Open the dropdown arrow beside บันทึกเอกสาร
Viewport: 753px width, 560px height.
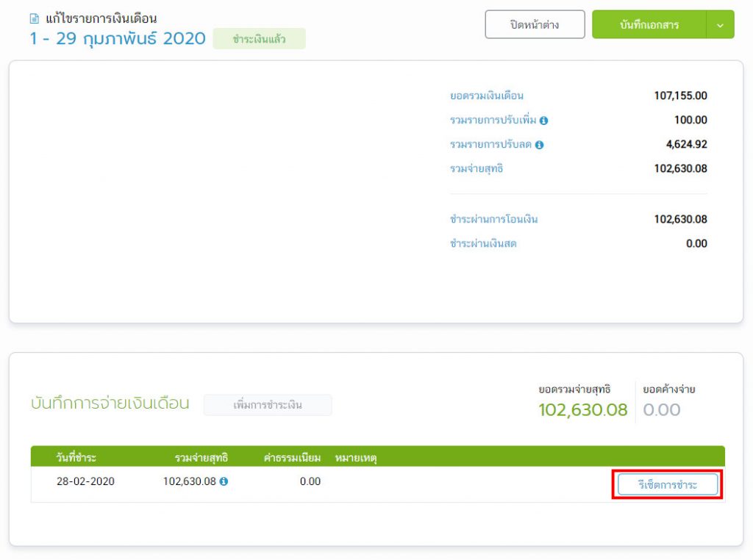click(720, 25)
